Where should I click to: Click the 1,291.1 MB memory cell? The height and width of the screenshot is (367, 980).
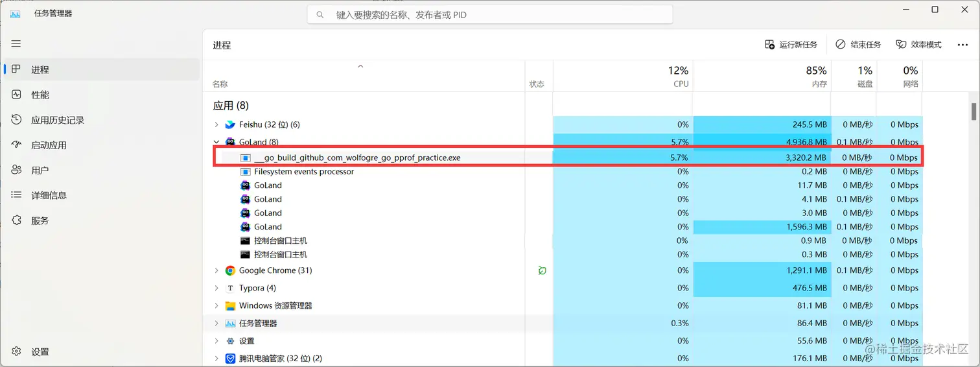click(762, 270)
